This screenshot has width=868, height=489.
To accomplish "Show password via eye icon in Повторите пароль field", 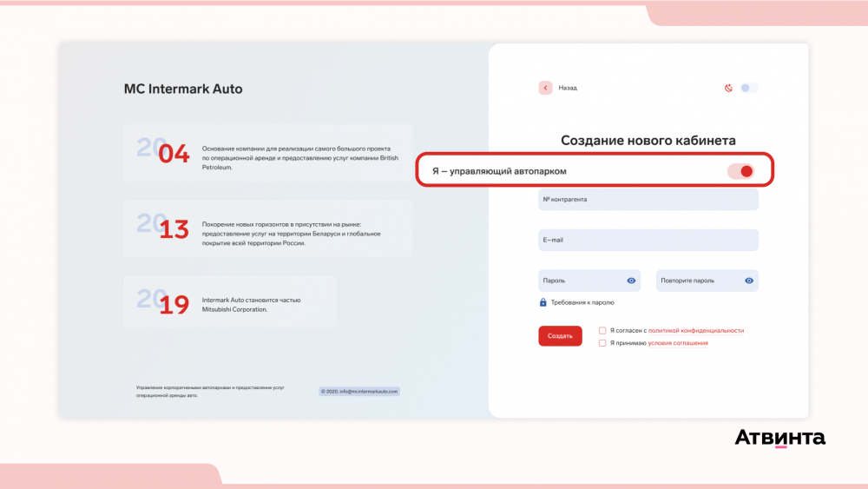I will tap(749, 281).
